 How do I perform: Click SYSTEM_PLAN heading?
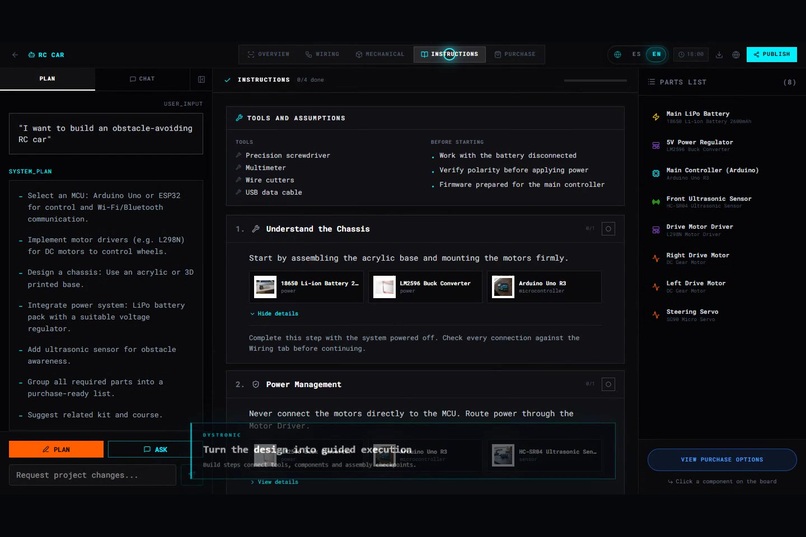point(30,171)
